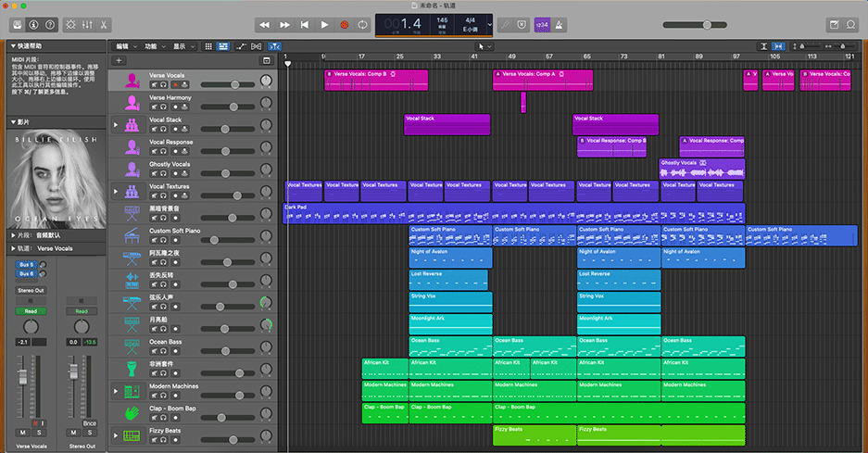Click the Stereo Out output button
Screen dimensions: 868x453
tap(31, 290)
